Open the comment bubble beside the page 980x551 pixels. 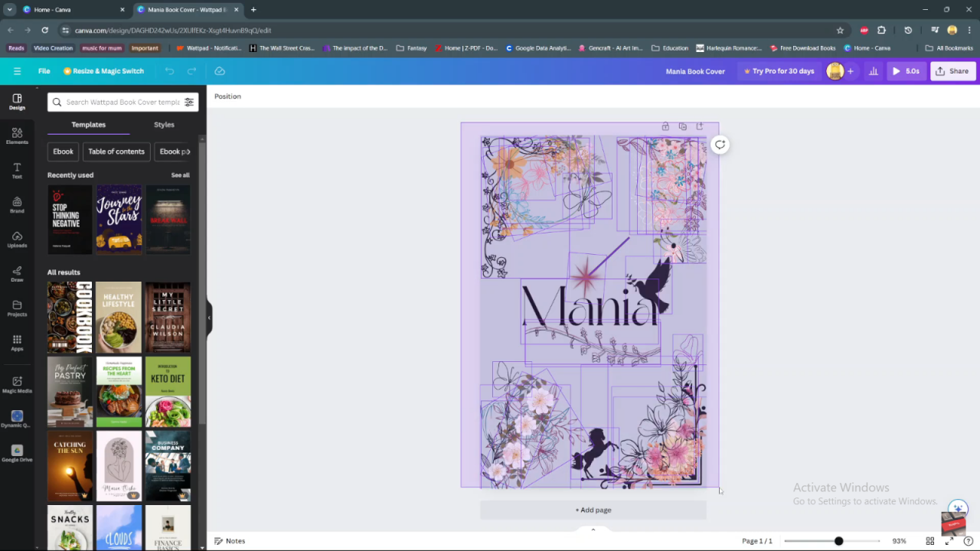[720, 145]
